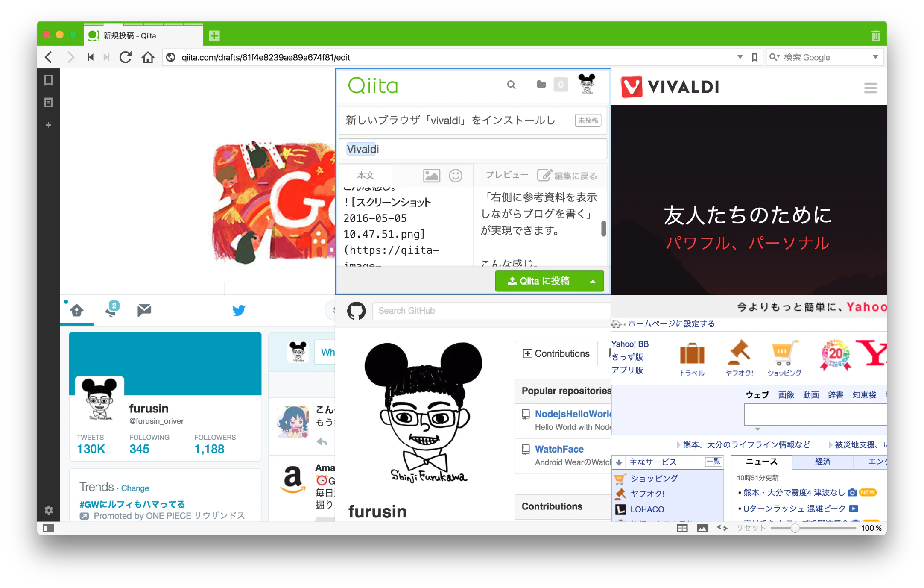The image size is (924, 588).
Task: Click the Qiita editor scrollbar
Action: [x=603, y=228]
